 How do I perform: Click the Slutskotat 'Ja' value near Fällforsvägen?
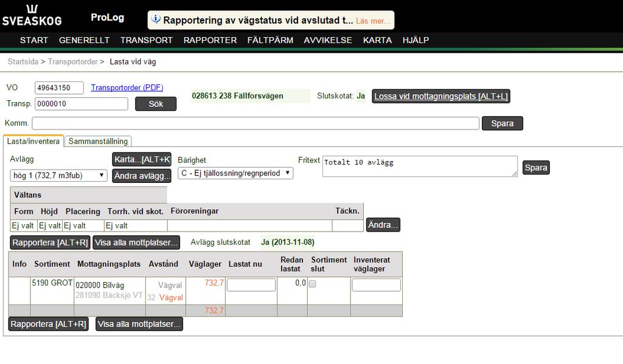(361, 95)
